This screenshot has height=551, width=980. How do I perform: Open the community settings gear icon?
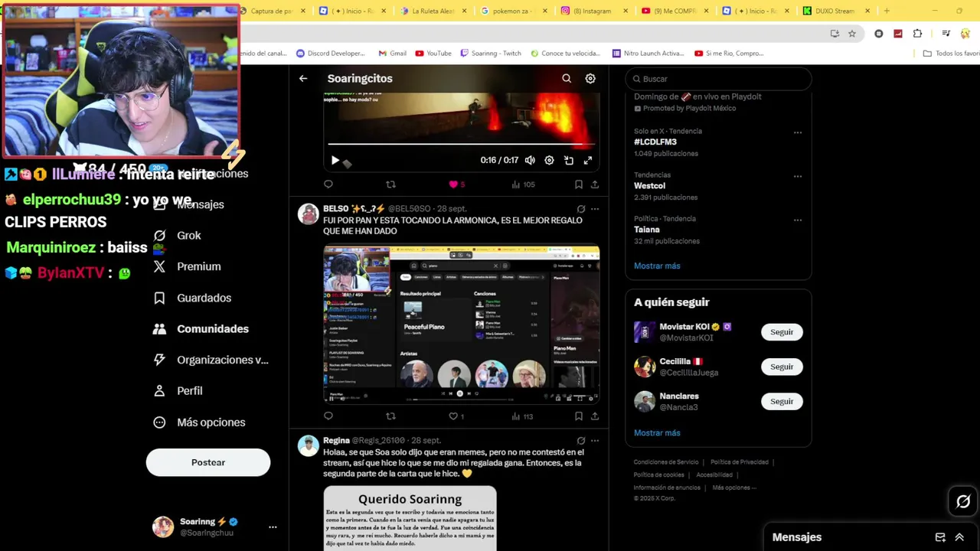(x=590, y=79)
